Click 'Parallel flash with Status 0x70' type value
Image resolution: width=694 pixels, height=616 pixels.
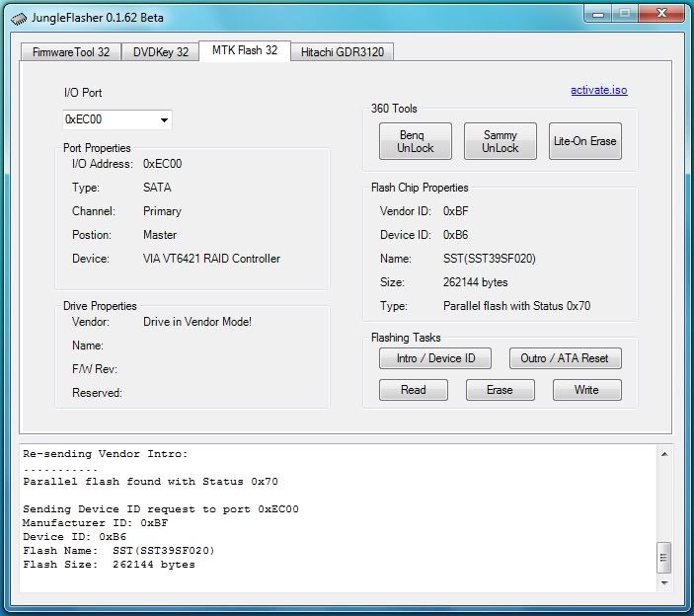(516, 306)
